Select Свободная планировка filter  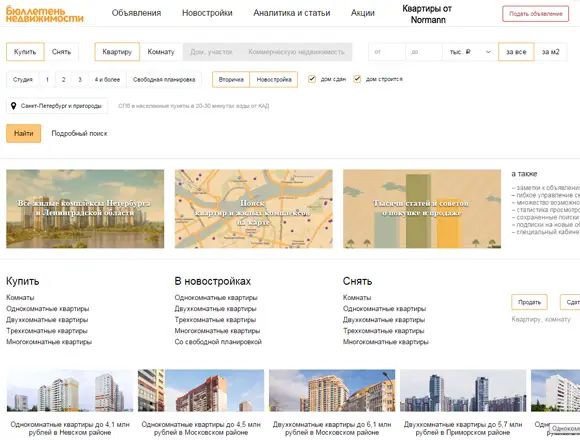(x=164, y=79)
